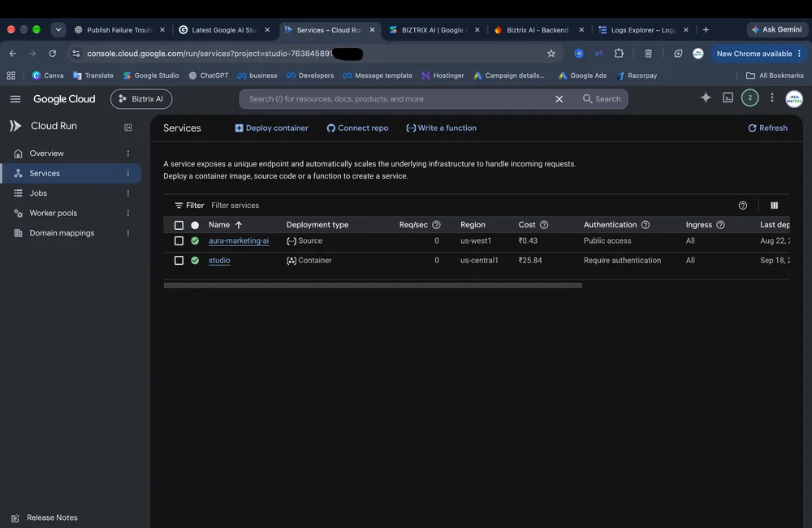Open the table help question icon
This screenshot has width=812, height=528.
(743, 206)
